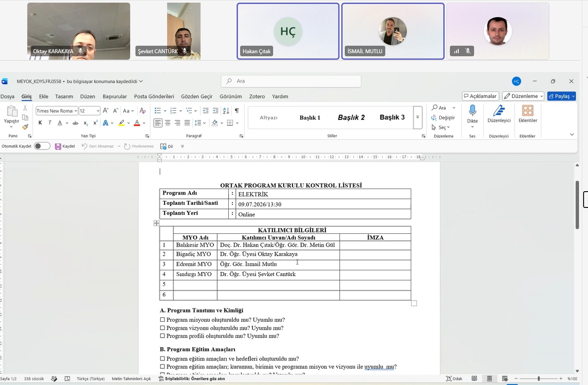Toggle Print Layout view in status bar
Screen dimensions: 588x385
click(489, 378)
